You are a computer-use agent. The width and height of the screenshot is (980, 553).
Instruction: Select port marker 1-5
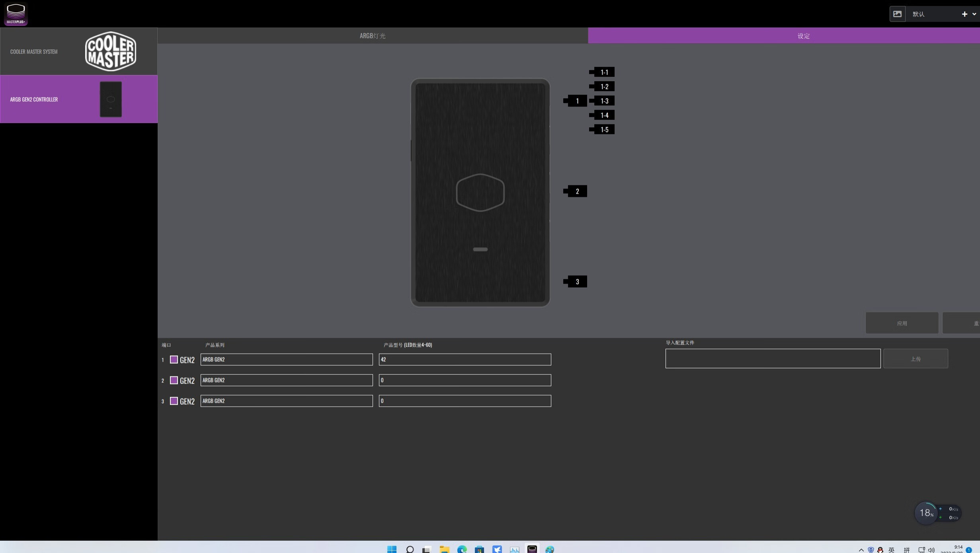602,129
